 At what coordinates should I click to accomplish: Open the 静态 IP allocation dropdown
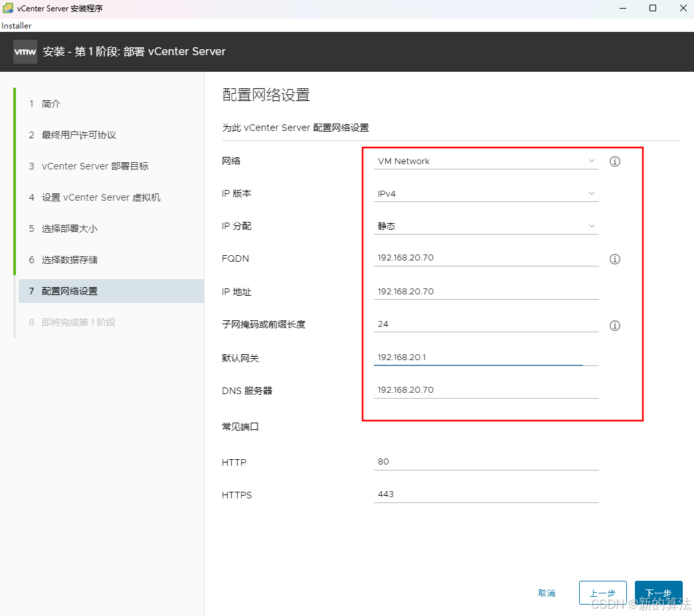(486, 227)
